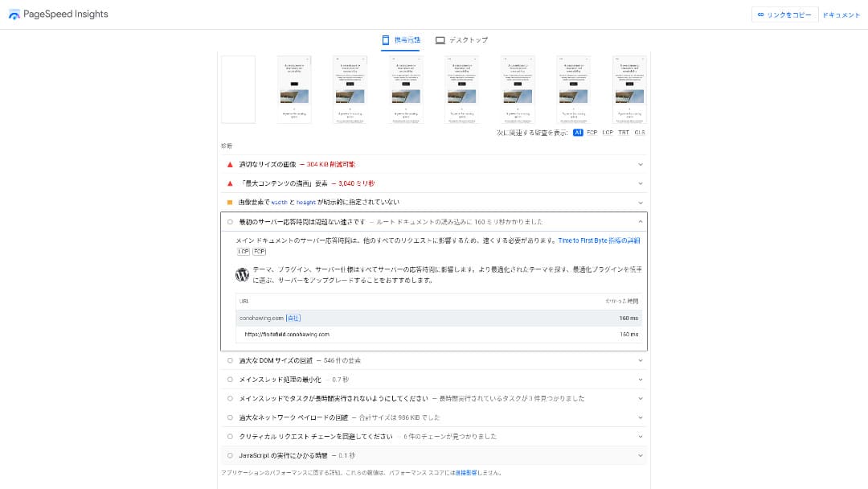868x489 pixels.
Task: Click the last filmstrip screenshot thumbnail
Action: (x=629, y=89)
